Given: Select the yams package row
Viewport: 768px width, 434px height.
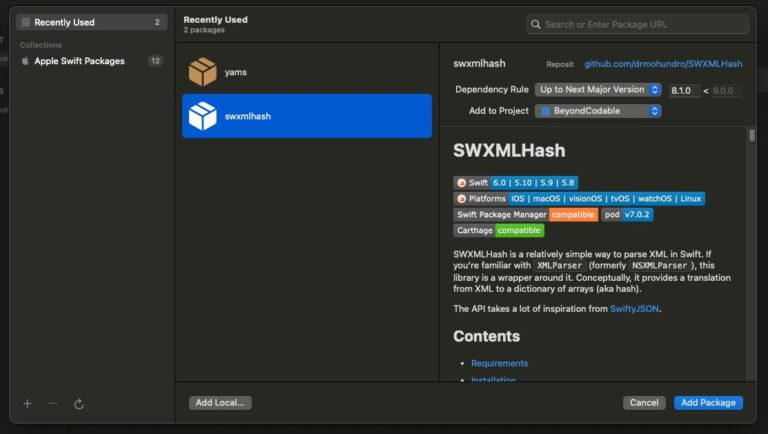Looking at the screenshot, I should 307,72.
